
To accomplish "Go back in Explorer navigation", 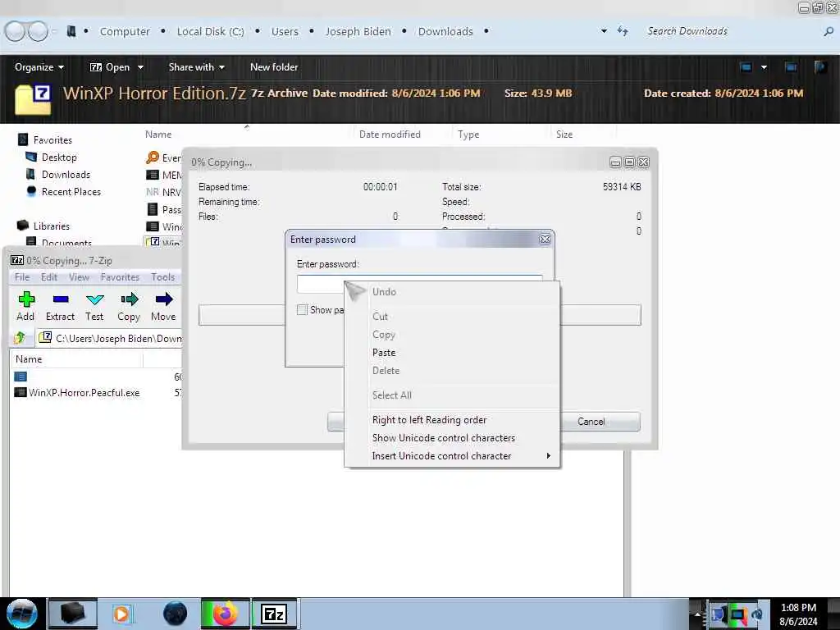I will pos(15,32).
